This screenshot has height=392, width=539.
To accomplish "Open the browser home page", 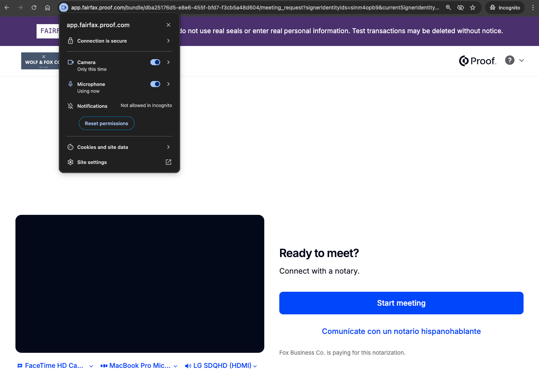I will tap(47, 8).
